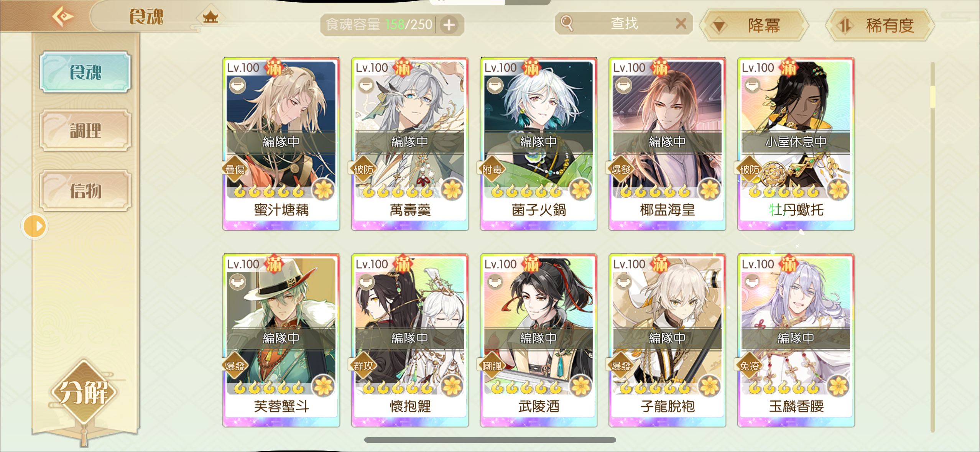Viewport: 980px width, 452px height.
Task: Open the 稀有度 sort criteria selector
Action: [880, 25]
